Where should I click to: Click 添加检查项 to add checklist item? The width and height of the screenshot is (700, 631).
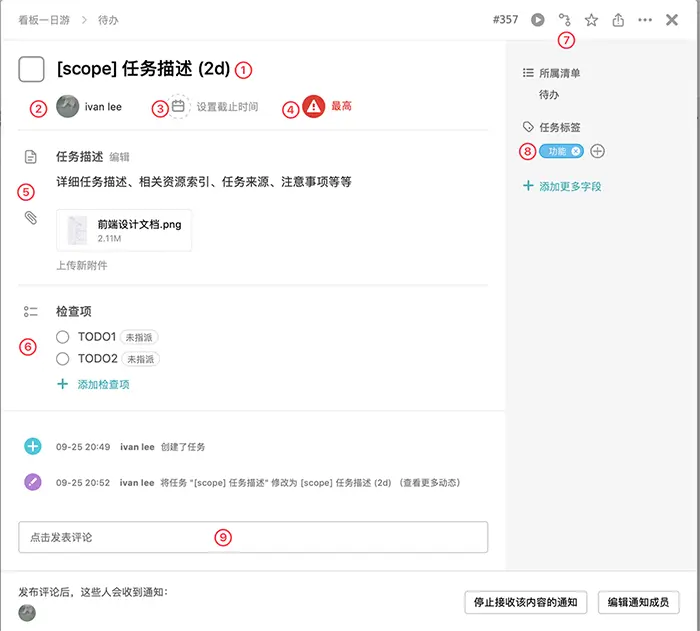(x=104, y=384)
